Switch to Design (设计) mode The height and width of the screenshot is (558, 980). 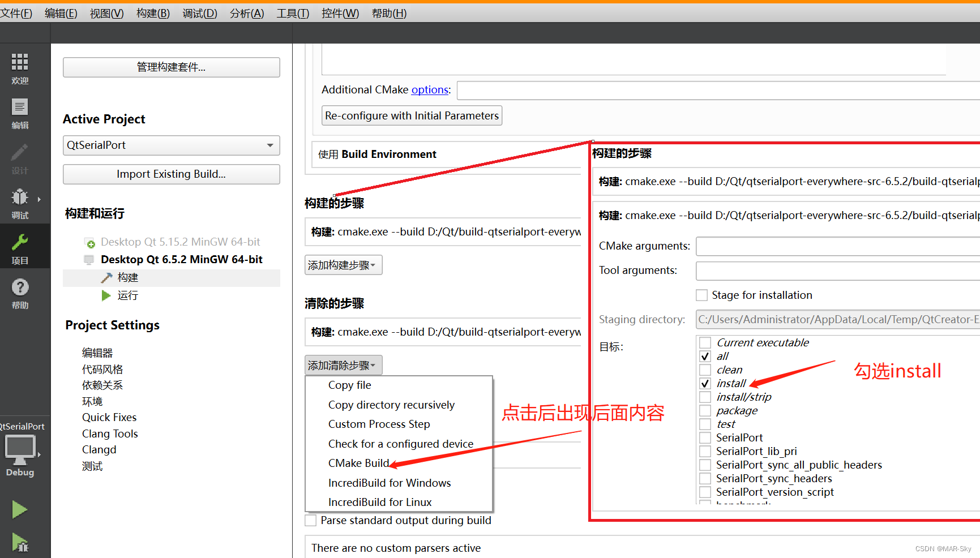tap(20, 159)
